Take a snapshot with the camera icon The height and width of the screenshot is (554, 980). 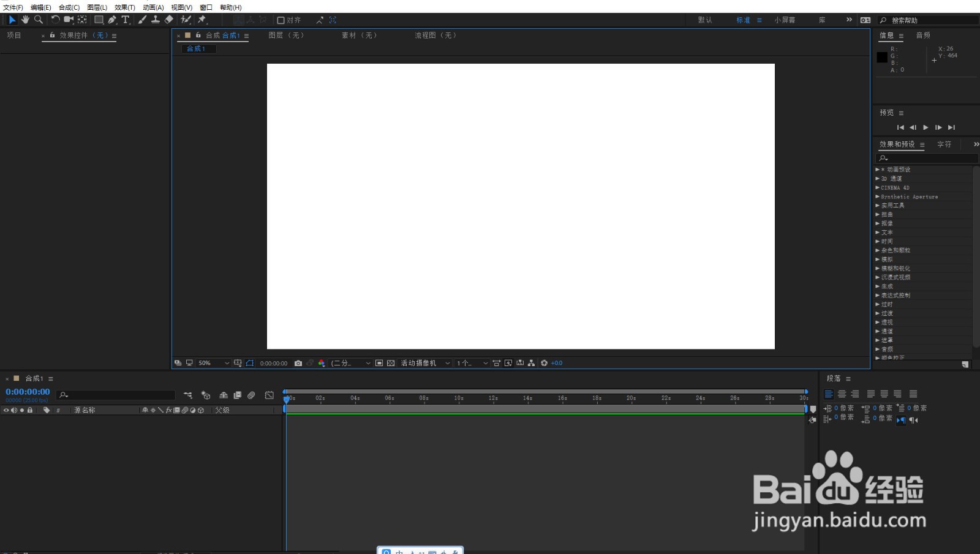[x=298, y=363]
